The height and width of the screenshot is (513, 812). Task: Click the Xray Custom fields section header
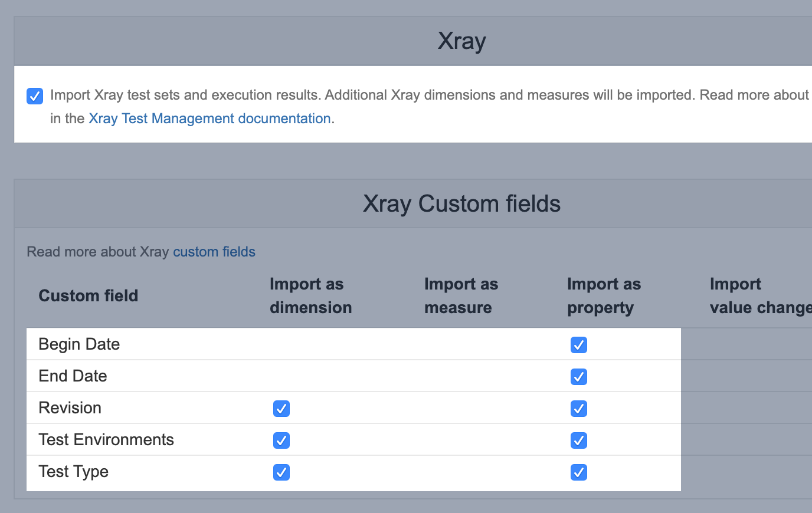click(462, 204)
